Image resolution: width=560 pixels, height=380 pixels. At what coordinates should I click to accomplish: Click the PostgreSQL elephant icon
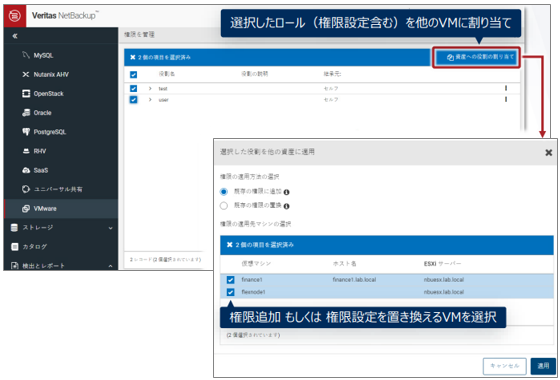tap(26, 132)
